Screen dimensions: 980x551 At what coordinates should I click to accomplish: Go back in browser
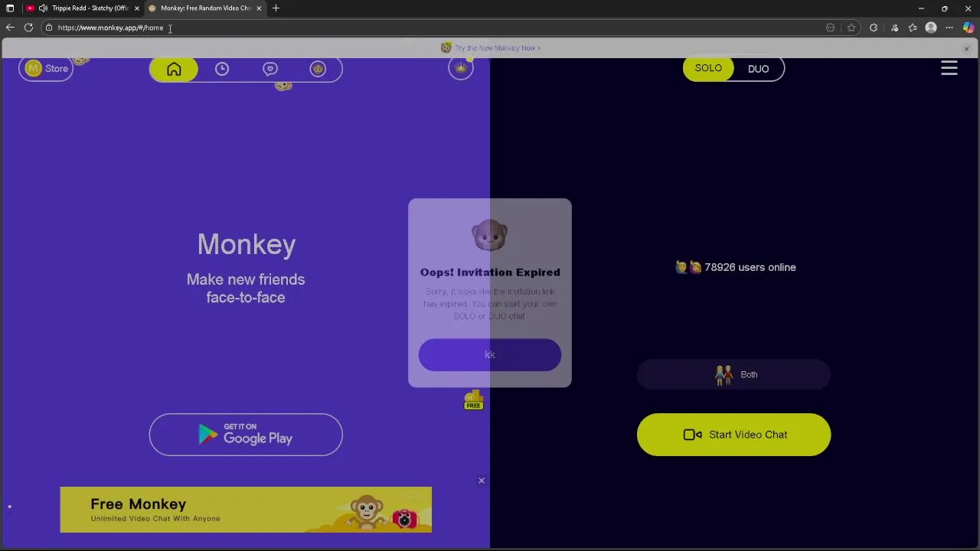click(x=10, y=28)
